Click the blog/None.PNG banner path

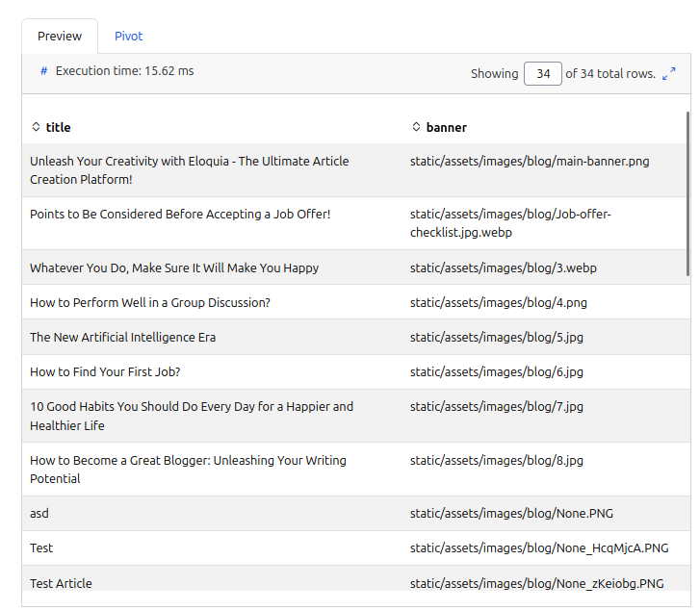511,513
